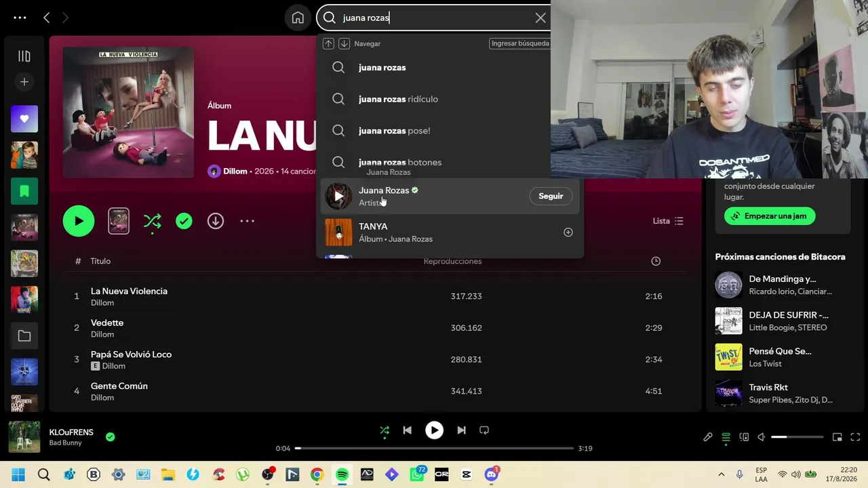Click the Título column header
Image resolution: width=868 pixels, height=488 pixels.
click(x=100, y=261)
